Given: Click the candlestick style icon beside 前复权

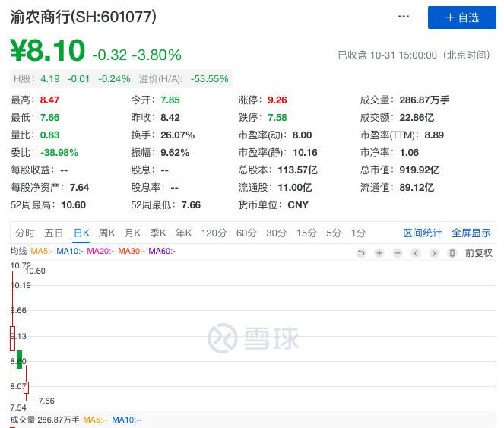Looking at the screenshot, I should pos(452,253).
